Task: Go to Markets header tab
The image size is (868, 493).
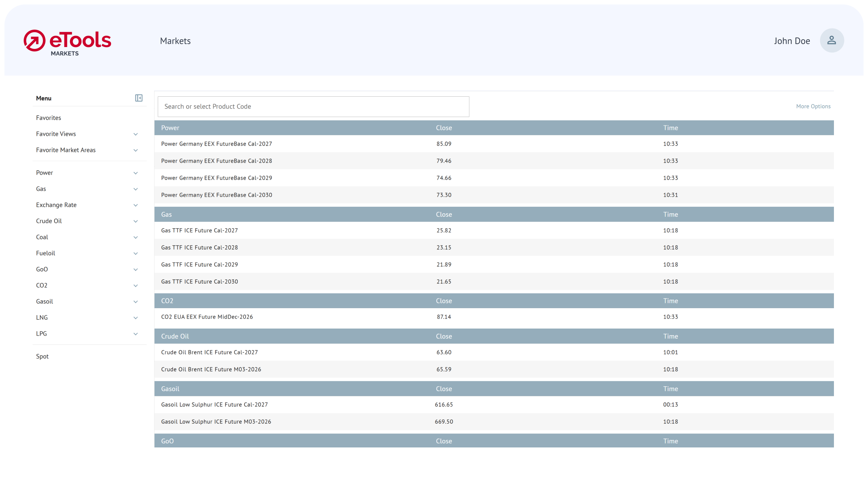Action: (x=175, y=41)
